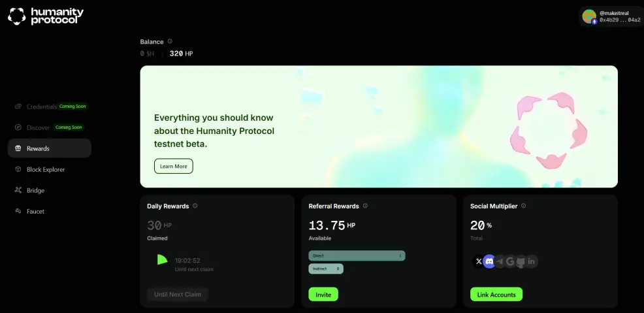The height and width of the screenshot is (313, 644).
Task: Click the Social Multiplier info icon
Action: [524, 206]
